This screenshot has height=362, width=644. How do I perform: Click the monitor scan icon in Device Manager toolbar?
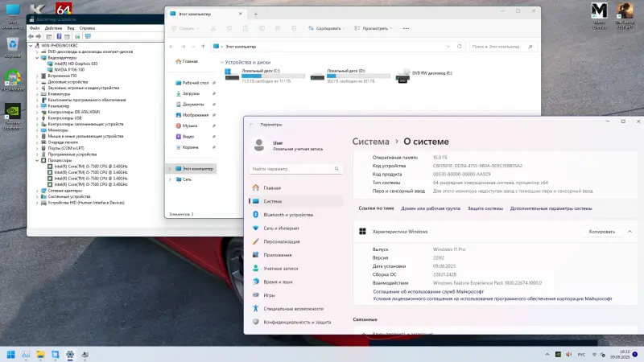click(88, 36)
